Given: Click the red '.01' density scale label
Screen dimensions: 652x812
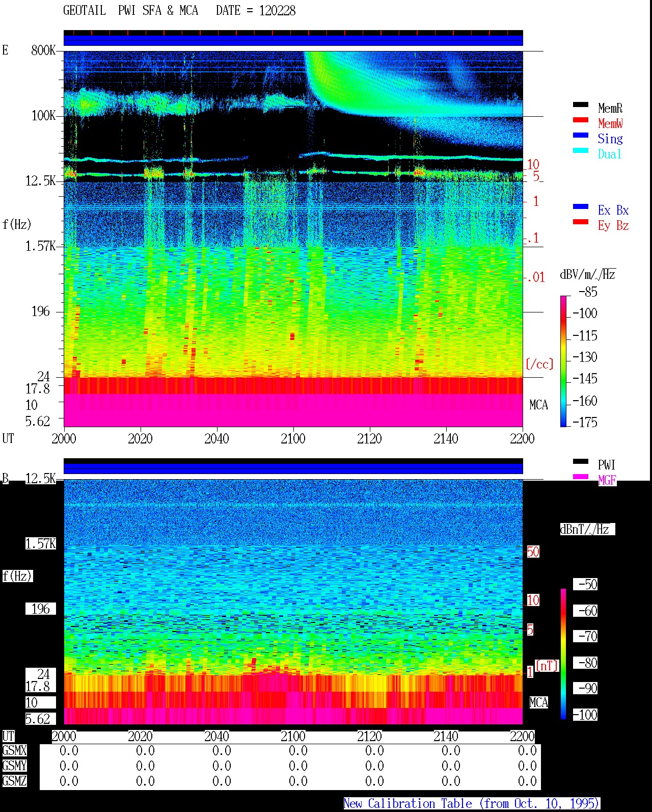Looking at the screenshot, I should [535, 277].
